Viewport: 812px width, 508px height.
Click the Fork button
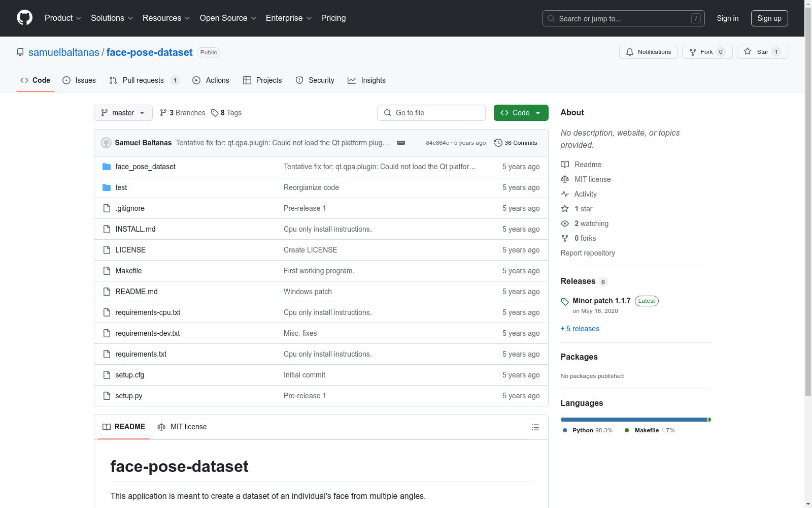tap(707, 52)
